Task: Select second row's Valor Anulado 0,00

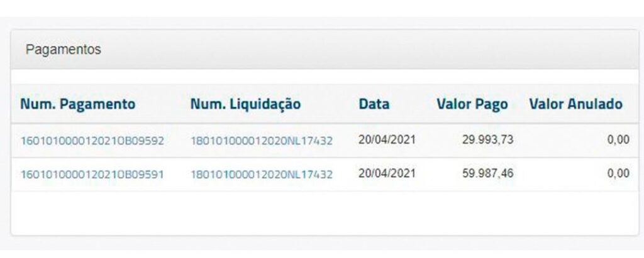Action: (618, 175)
